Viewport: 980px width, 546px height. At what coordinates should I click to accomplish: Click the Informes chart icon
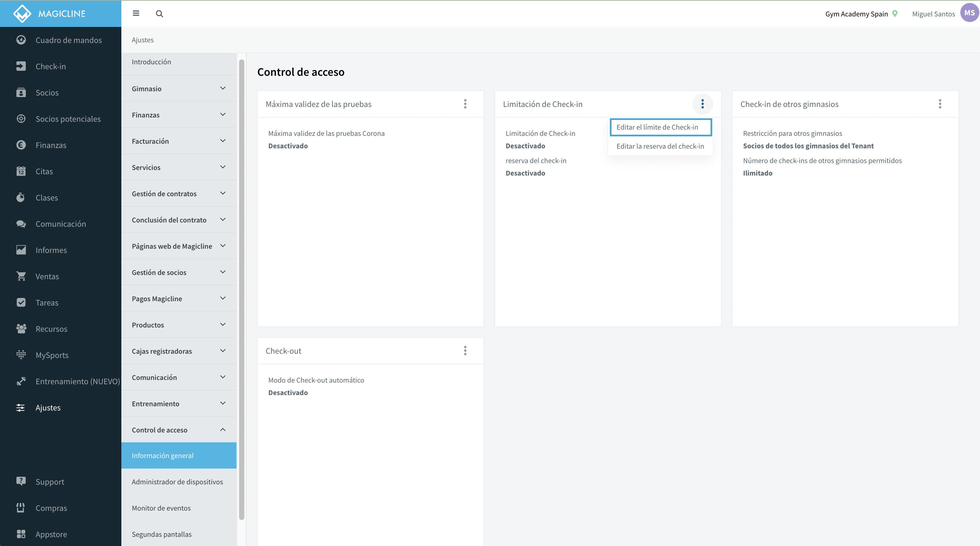click(x=21, y=250)
